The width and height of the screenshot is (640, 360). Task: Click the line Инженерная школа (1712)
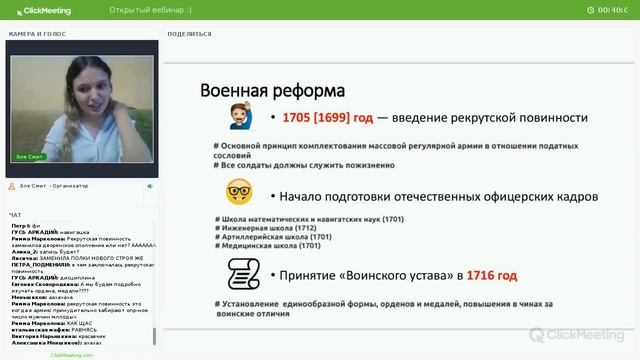click(x=266, y=228)
